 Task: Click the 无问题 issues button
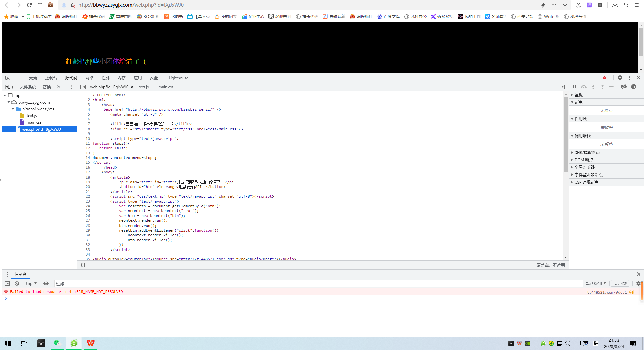coord(620,284)
